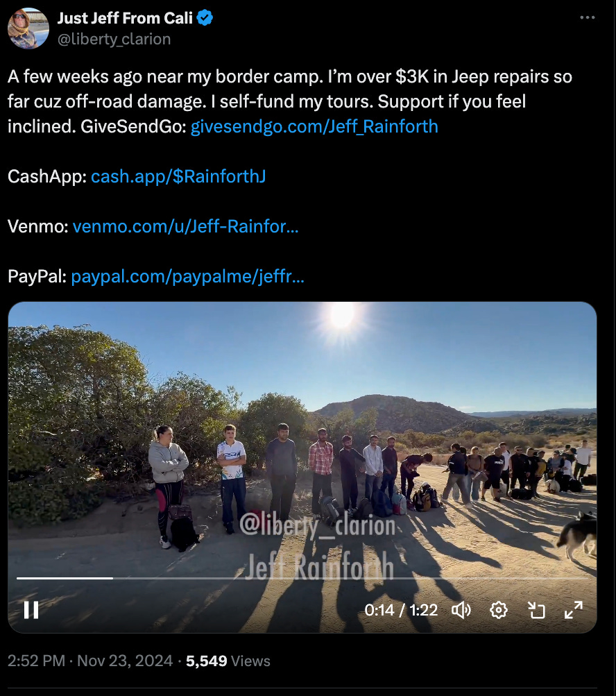Pop out video to mini player
Viewport: 616px width, 696px height.
(x=536, y=610)
